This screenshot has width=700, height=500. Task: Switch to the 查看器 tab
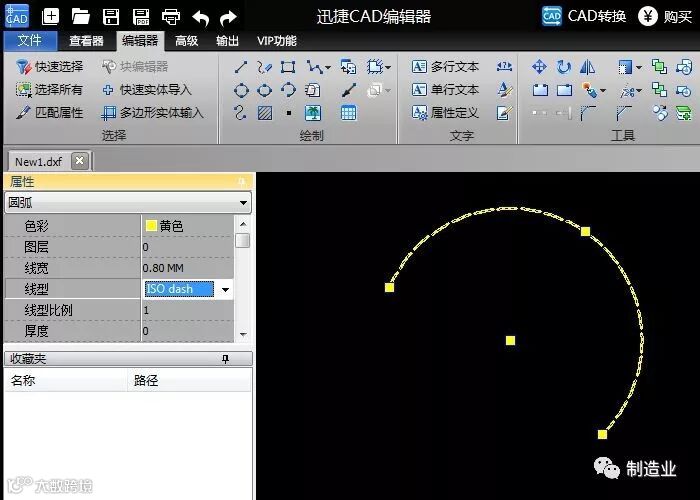86,41
